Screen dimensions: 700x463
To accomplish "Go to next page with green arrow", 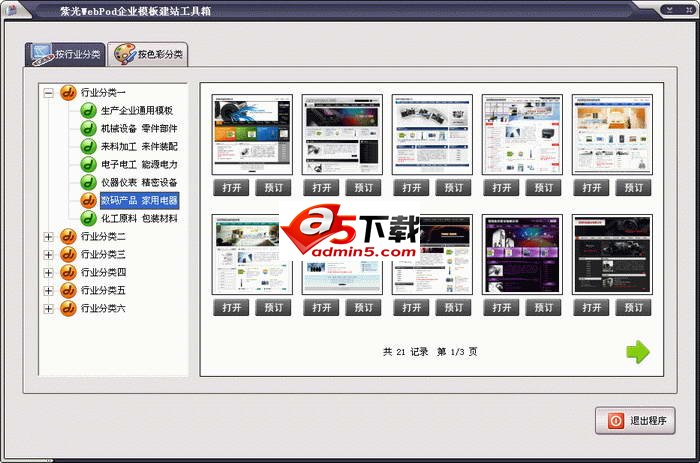I will click(x=638, y=352).
